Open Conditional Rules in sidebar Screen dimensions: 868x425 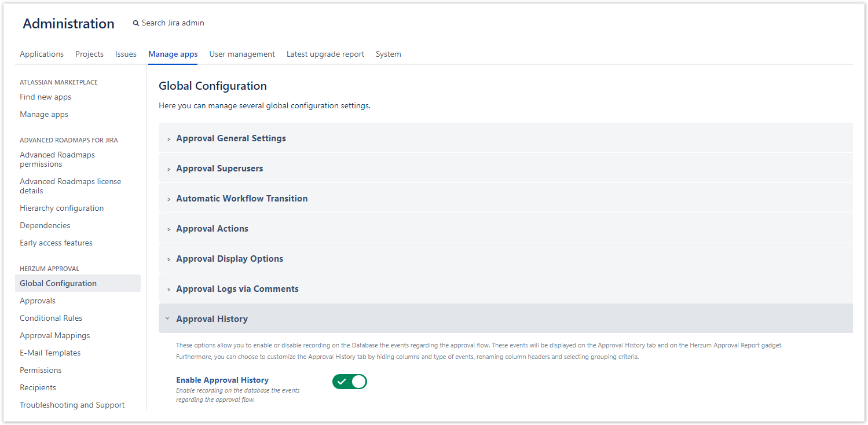51,318
